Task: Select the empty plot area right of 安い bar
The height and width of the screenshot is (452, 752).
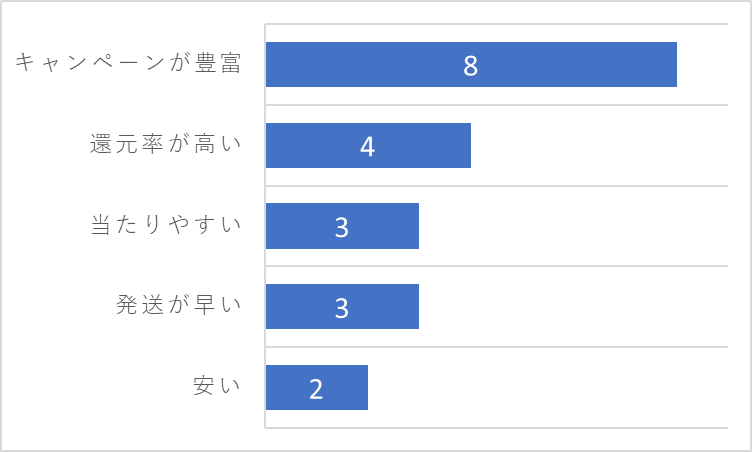Action: pyautogui.click(x=547, y=388)
